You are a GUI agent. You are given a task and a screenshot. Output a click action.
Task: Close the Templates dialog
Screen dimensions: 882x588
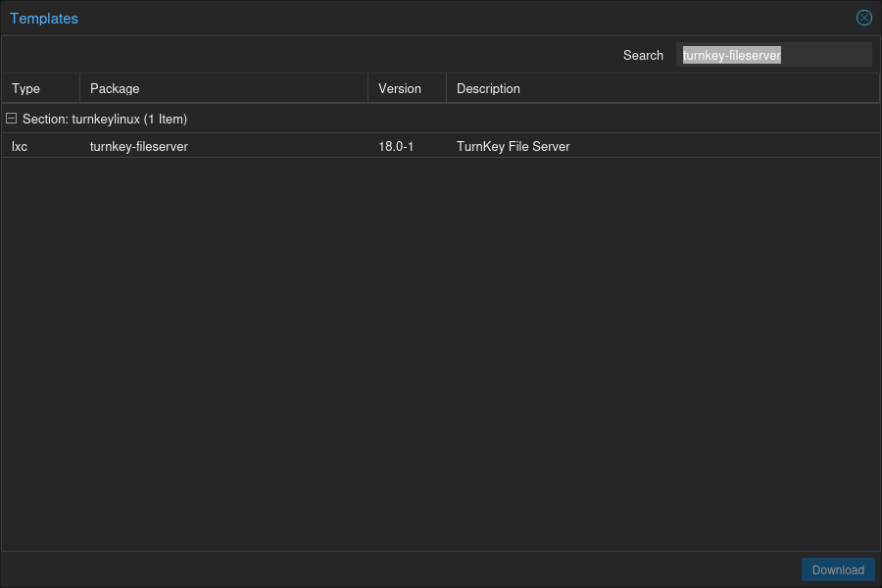tap(864, 18)
